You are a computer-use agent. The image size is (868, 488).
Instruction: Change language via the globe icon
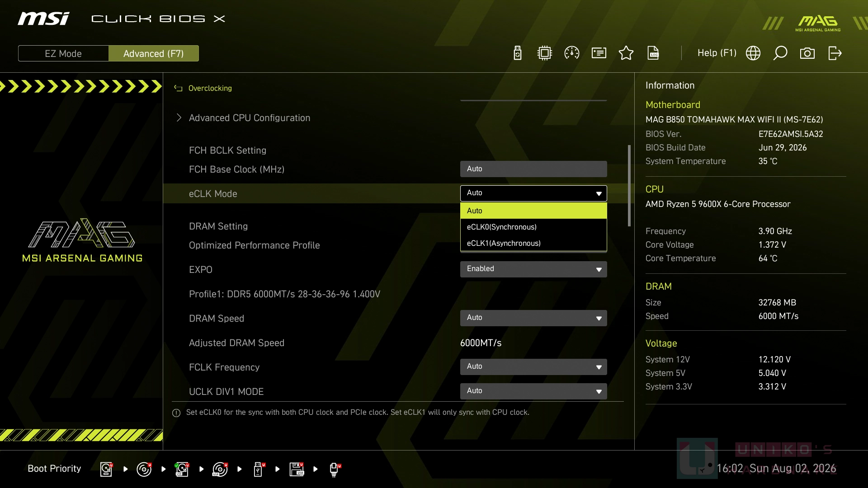coord(753,53)
